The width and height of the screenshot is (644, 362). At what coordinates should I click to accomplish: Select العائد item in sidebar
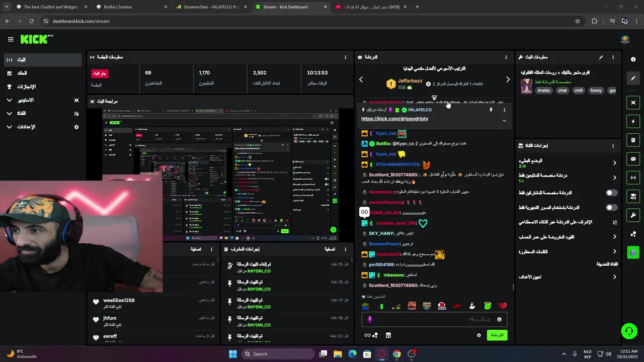[x=42, y=73]
